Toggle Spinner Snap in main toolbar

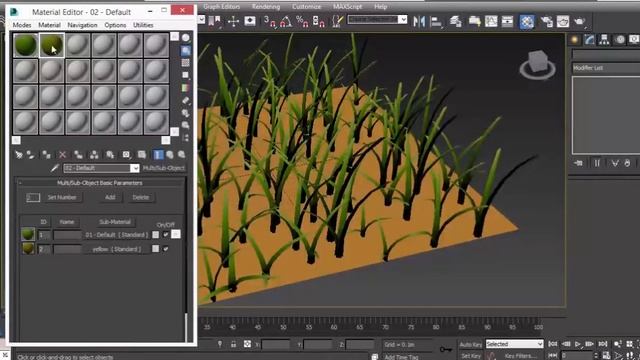tap(318, 21)
